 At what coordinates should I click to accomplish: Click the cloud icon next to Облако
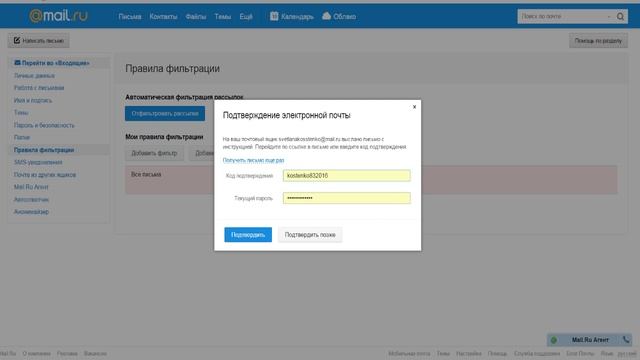click(x=327, y=16)
